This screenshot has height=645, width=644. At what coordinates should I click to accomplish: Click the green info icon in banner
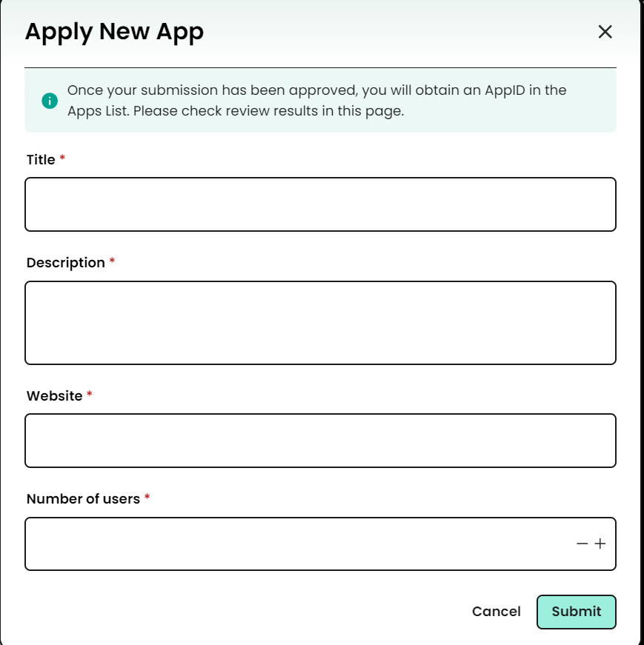(x=50, y=101)
